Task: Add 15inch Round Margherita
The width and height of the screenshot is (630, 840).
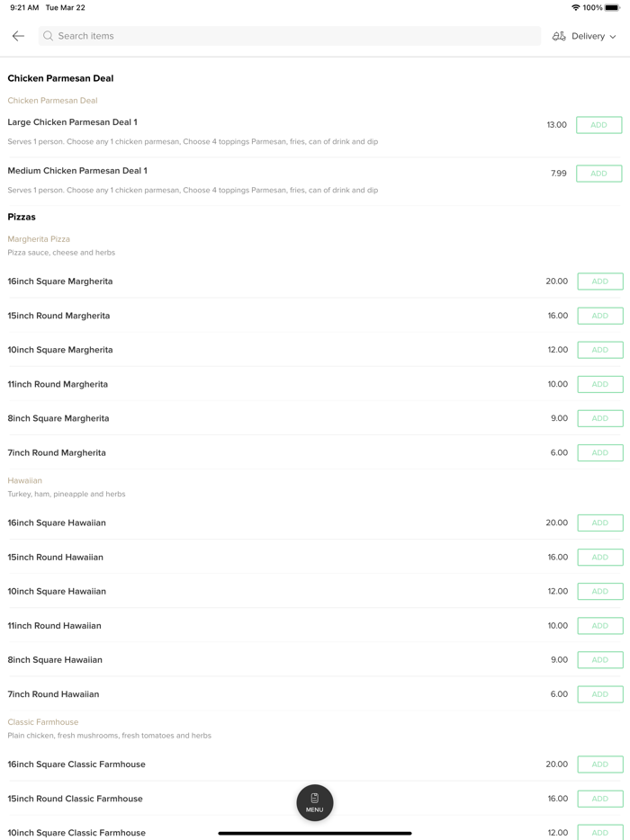Action: click(x=600, y=316)
